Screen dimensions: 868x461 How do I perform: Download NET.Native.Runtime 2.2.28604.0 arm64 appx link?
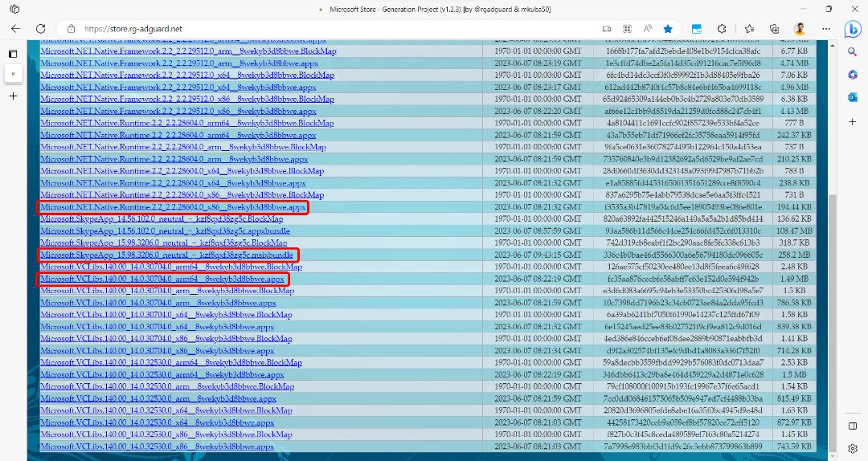tap(178, 135)
